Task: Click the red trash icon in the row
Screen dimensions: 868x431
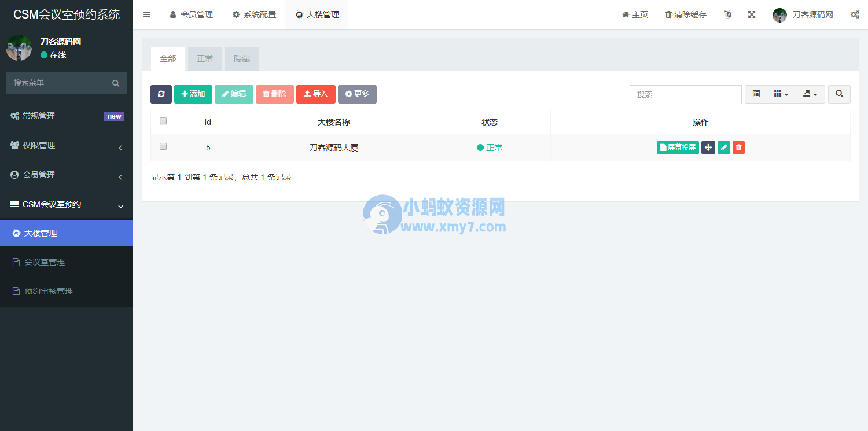Action: (x=738, y=148)
